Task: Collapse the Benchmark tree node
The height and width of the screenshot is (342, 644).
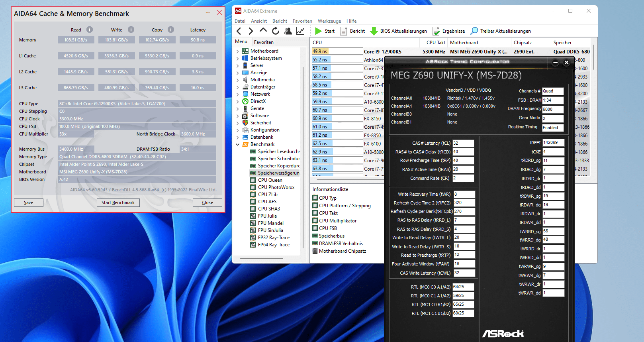Action: tap(238, 145)
